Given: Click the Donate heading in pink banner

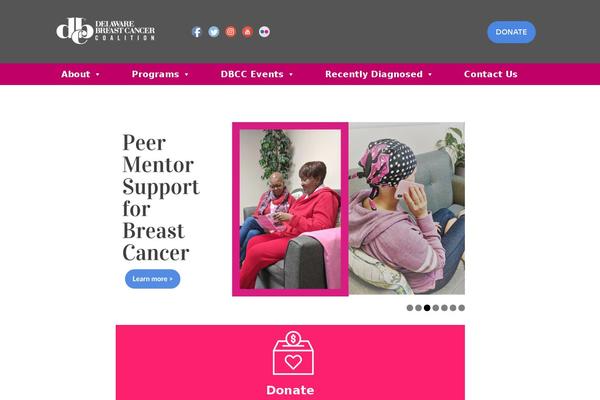Looking at the screenshot, I should pyautogui.click(x=290, y=390).
